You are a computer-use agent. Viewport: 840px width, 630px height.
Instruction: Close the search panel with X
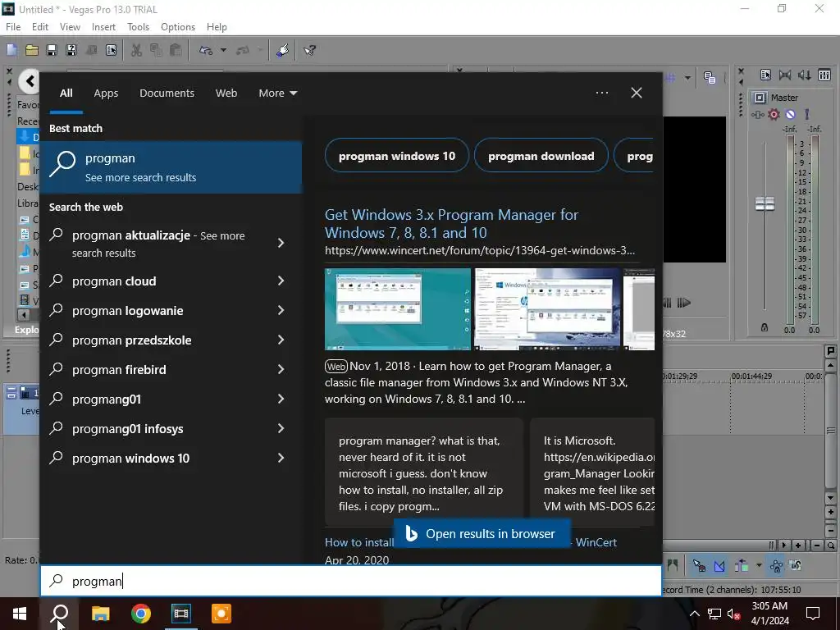(x=637, y=93)
